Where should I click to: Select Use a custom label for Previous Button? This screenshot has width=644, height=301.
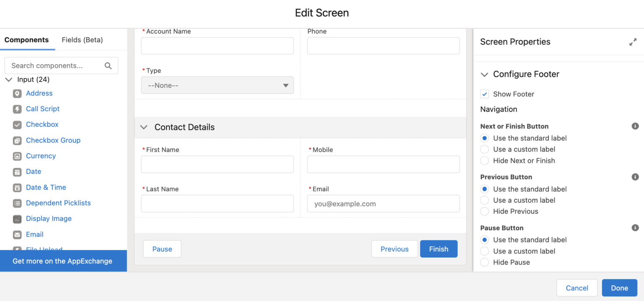pyautogui.click(x=484, y=200)
